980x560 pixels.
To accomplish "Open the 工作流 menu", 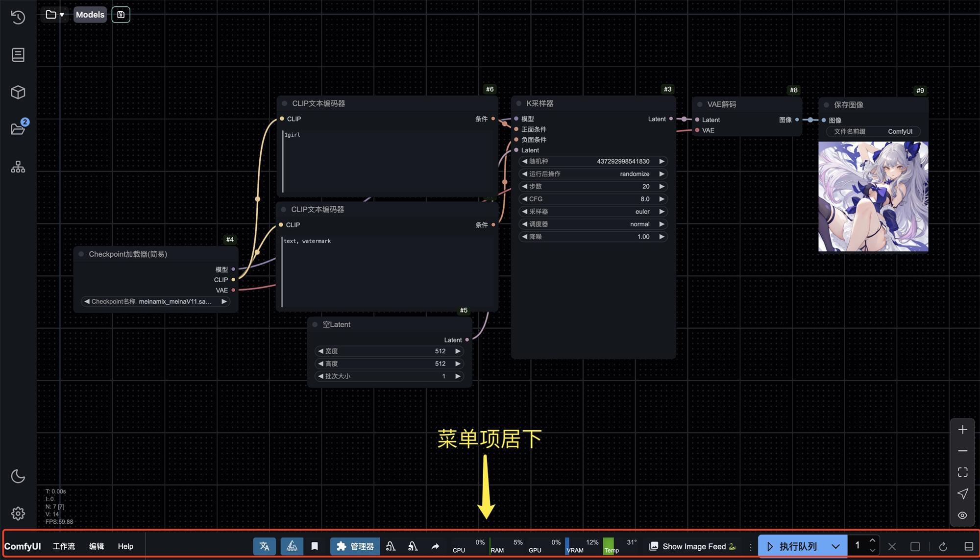I will coord(64,546).
